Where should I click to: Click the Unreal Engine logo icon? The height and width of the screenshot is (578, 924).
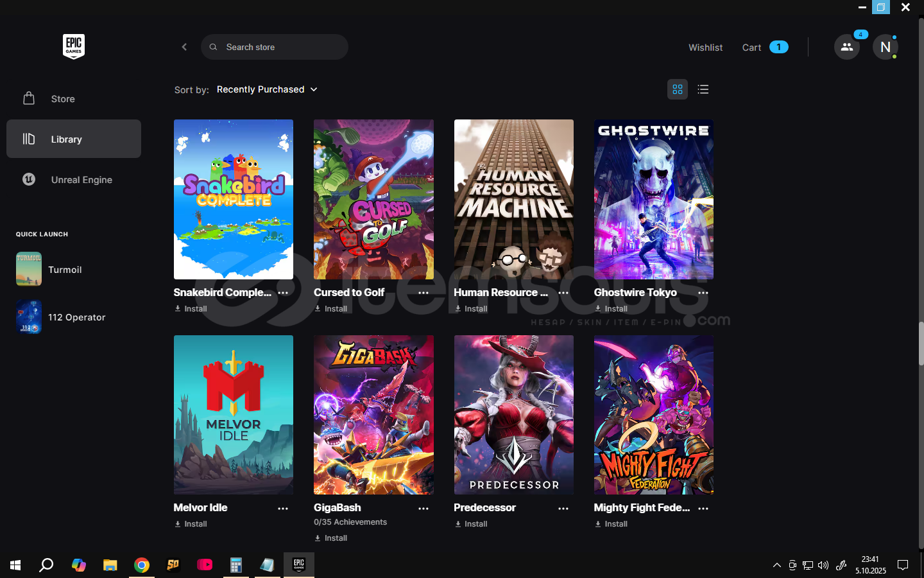tap(29, 179)
